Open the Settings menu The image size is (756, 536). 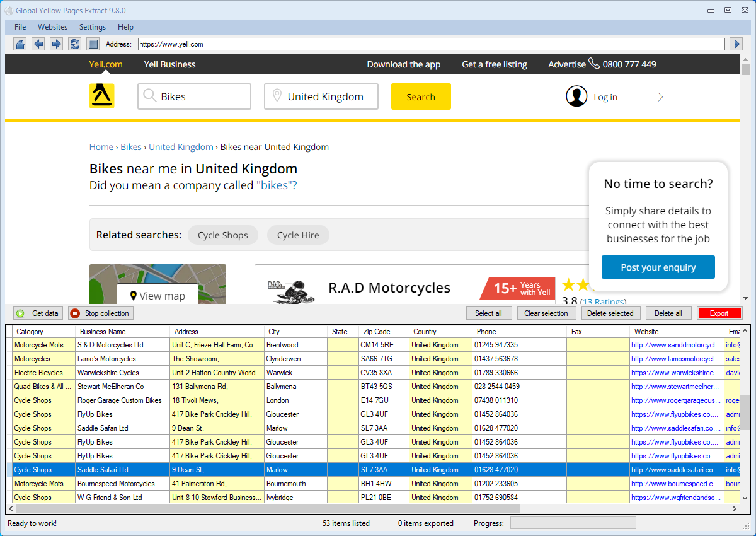click(93, 27)
